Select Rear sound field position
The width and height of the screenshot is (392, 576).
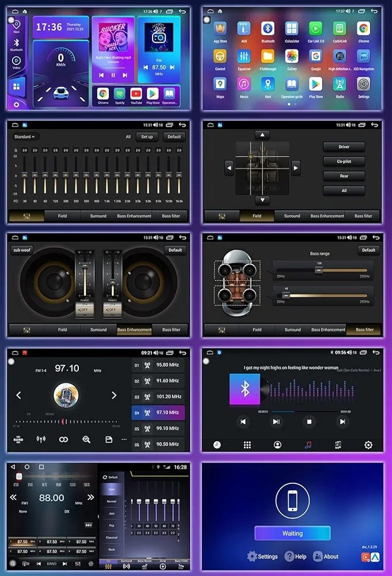(344, 176)
